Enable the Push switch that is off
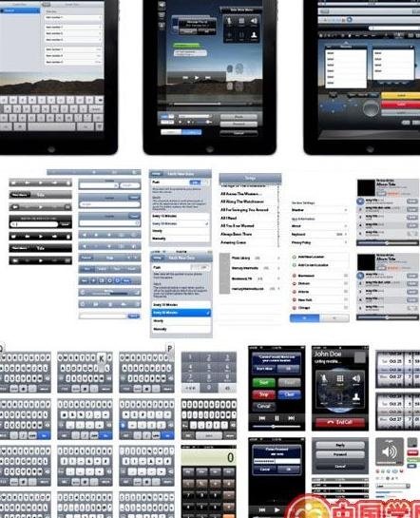The image size is (420, 518). [x=200, y=267]
